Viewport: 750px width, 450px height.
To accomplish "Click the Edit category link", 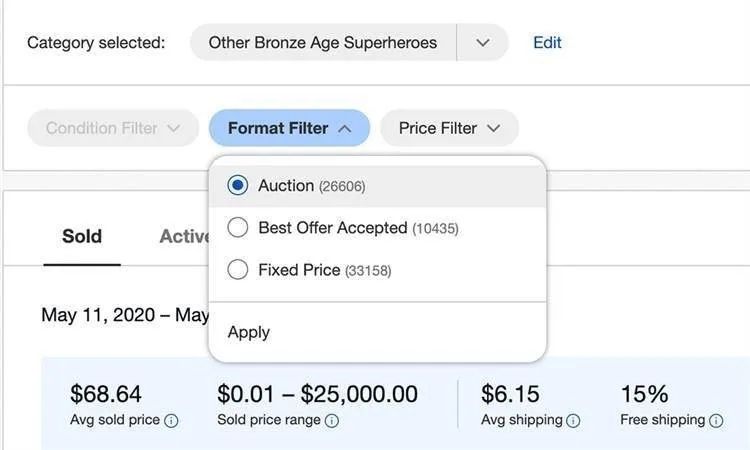I will (x=547, y=43).
